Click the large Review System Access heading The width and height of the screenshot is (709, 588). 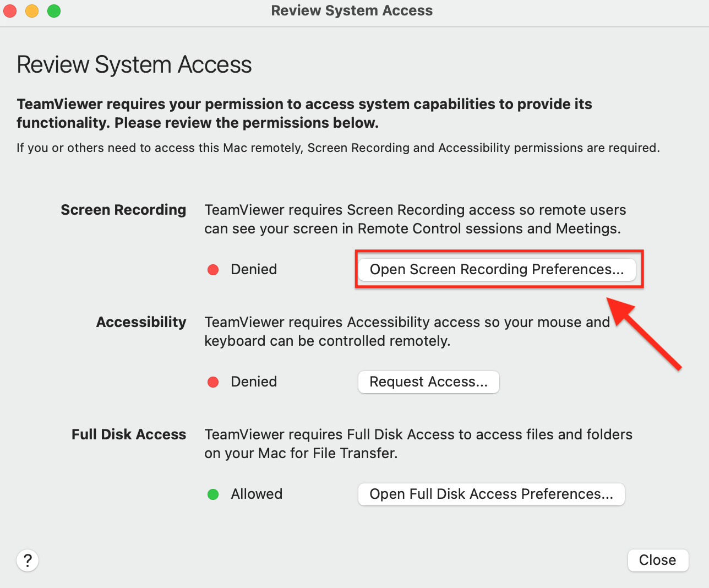click(x=134, y=64)
